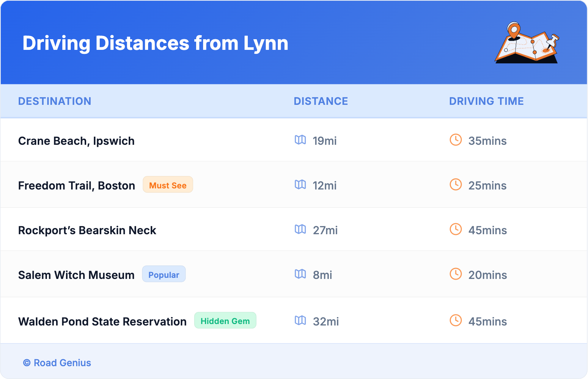The width and height of the screenshot is (588, 379).
Task: Click the map icon beside 27mi
Action: tap(300, 229)
